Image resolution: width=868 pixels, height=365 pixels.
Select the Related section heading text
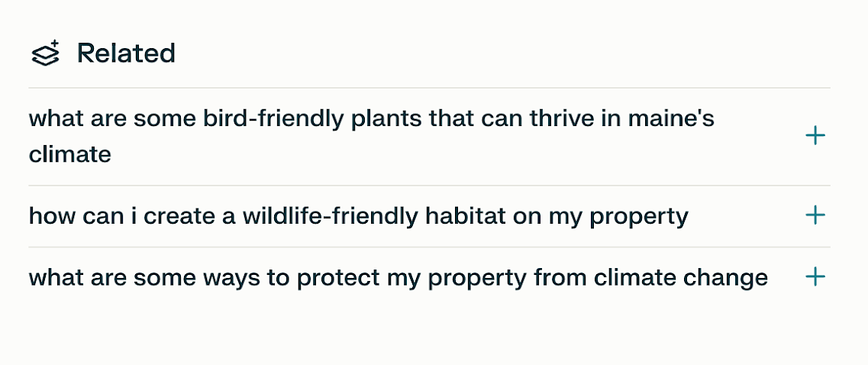pyautogui.click(x=127, y=53)
